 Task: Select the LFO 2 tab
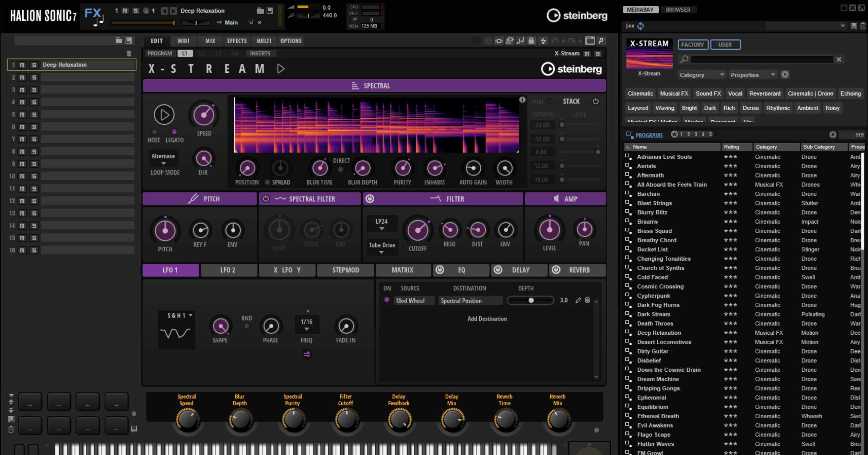228,270
